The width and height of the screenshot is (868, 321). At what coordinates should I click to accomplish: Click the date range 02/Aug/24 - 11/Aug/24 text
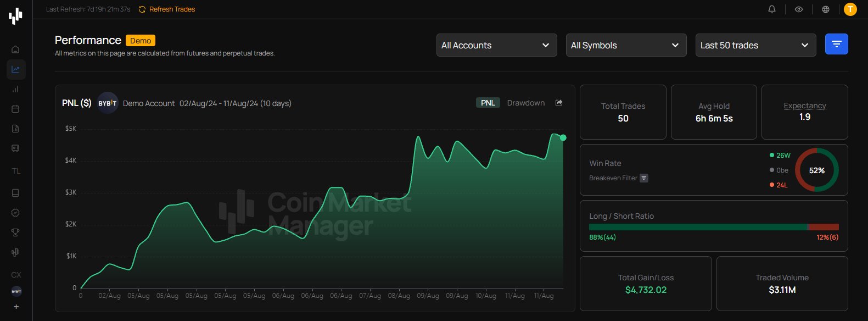(236, 103)
